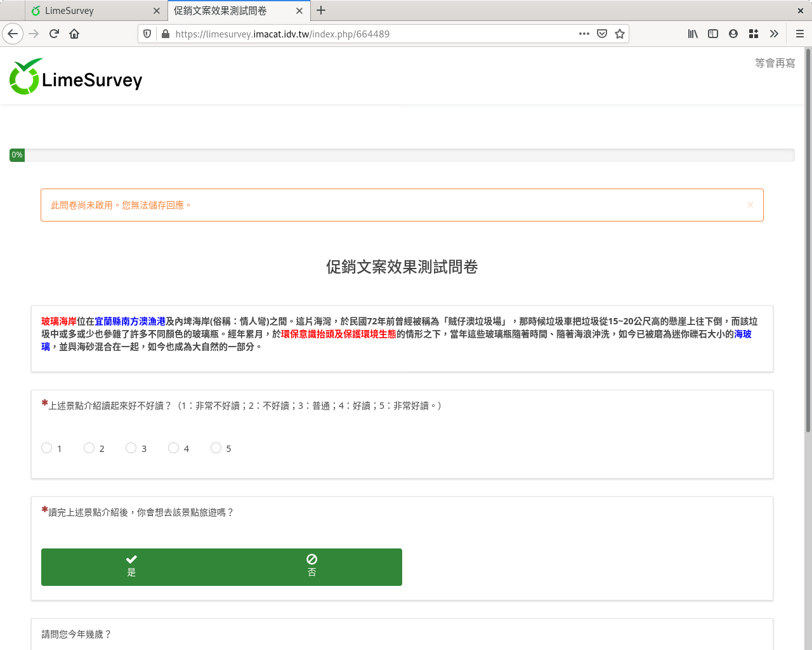Screen dimensions: 812x650
Task: Click the page vertical scrollbar
Action: [808, 240]
